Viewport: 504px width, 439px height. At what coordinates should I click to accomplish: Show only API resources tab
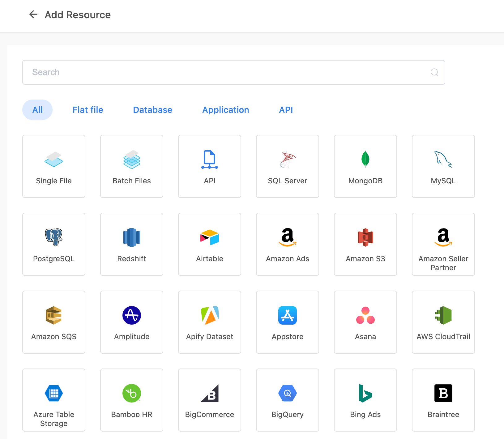(x=286, y=110)
